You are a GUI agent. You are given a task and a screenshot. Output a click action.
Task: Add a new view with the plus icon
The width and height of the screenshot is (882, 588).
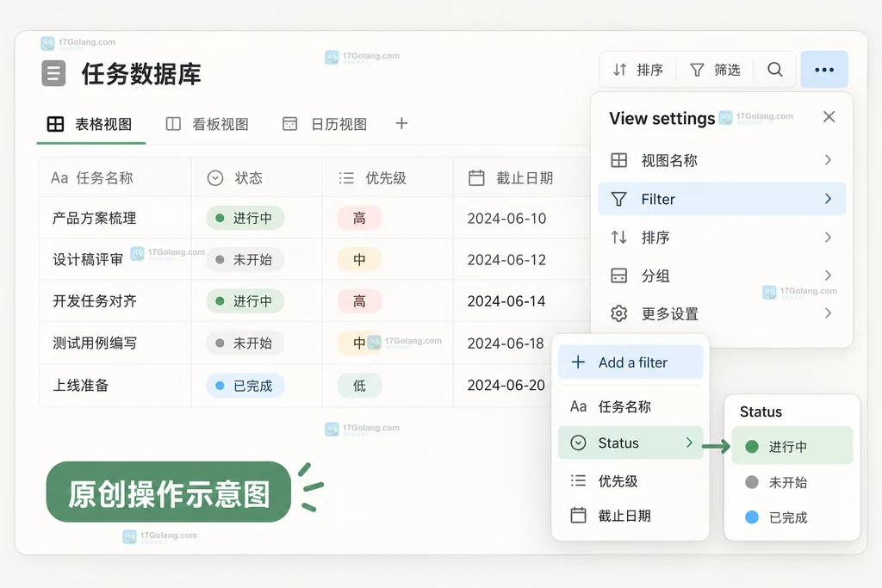point(401,124)
